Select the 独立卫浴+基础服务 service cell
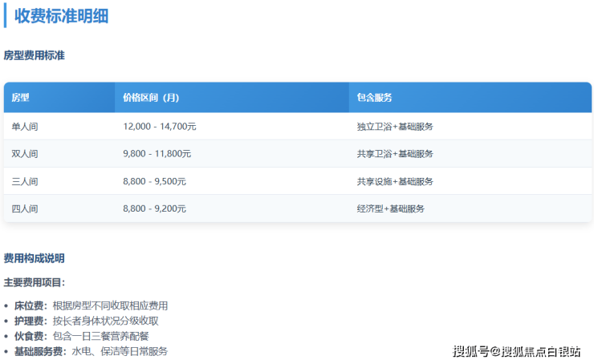594x364 pixels. 395,127
